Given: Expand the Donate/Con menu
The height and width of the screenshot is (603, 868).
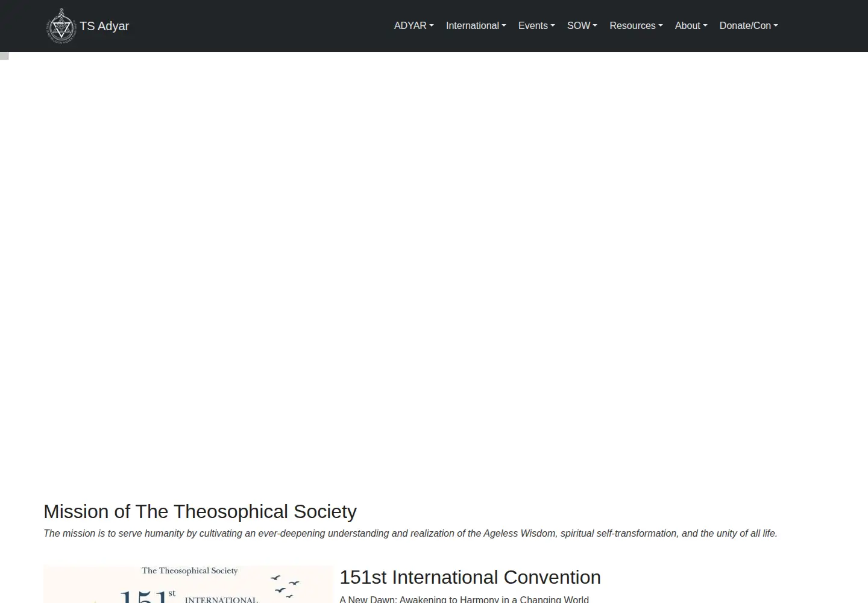Looking at the screenshot, I should pos(749,25).
